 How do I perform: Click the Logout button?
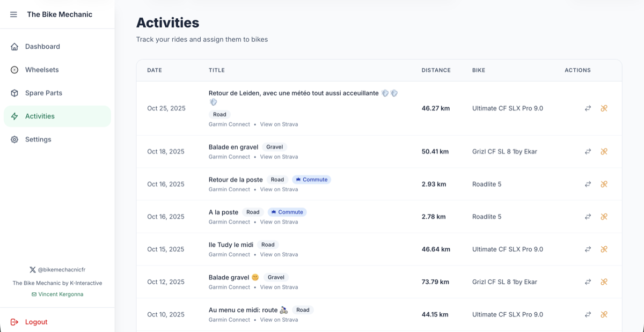click(36, 322)
